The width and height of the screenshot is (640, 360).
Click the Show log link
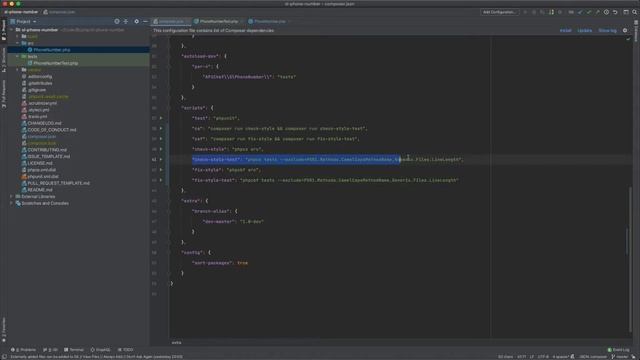click(x=607, y=31)
